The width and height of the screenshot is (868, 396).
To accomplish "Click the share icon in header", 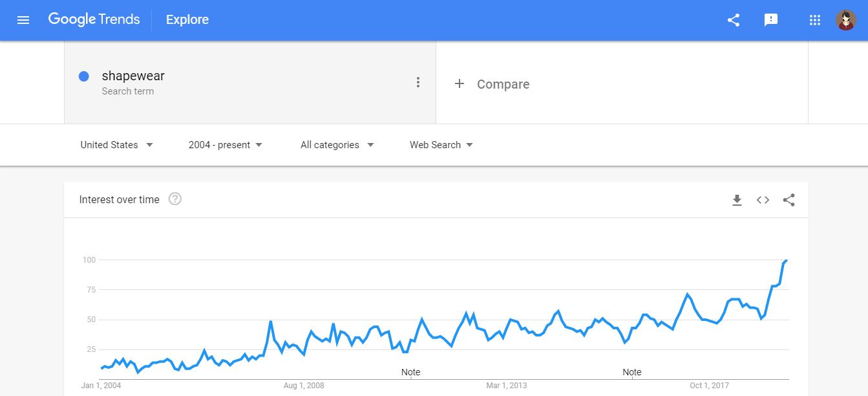I will point(734,20).
